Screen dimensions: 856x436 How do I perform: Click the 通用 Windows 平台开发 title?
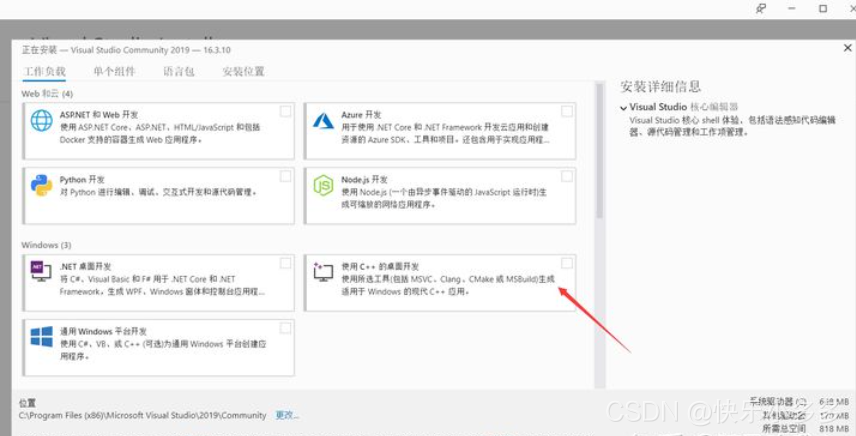click(x=103, y=331)
